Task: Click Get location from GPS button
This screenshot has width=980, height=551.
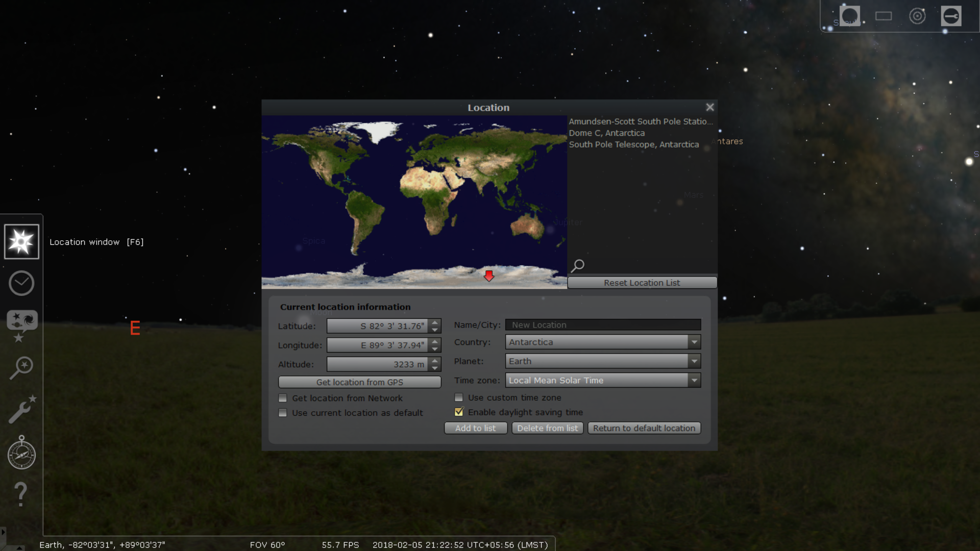Action: coord(359,382)
